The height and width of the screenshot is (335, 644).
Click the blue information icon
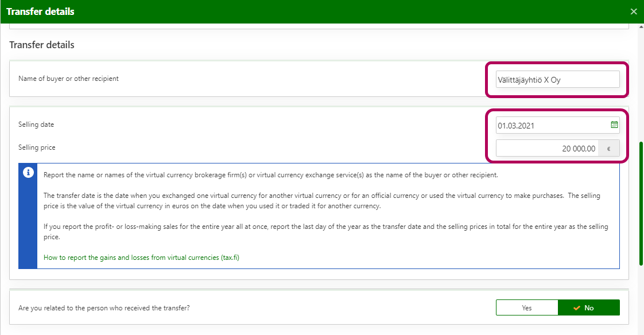(x=28, y=173)
